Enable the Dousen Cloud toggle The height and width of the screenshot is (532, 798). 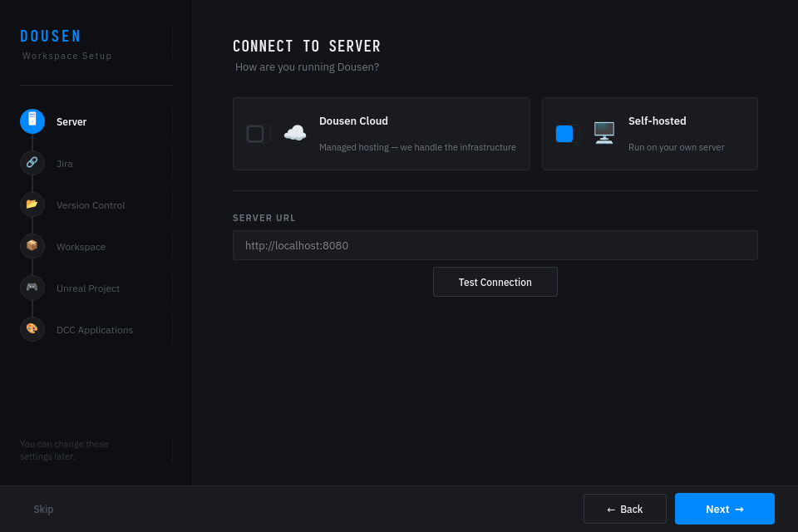click(x=259, y=134)
